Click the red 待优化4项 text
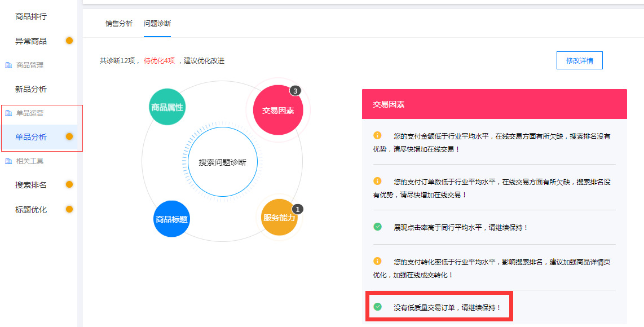This screenshot has width=644, height=327. (x=159, y=61)
